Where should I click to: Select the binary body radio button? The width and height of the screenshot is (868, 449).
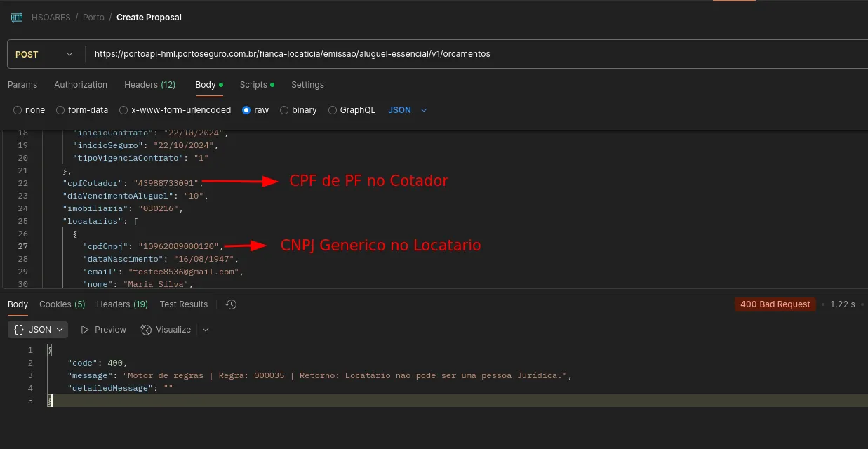click(x=284, y=110)
